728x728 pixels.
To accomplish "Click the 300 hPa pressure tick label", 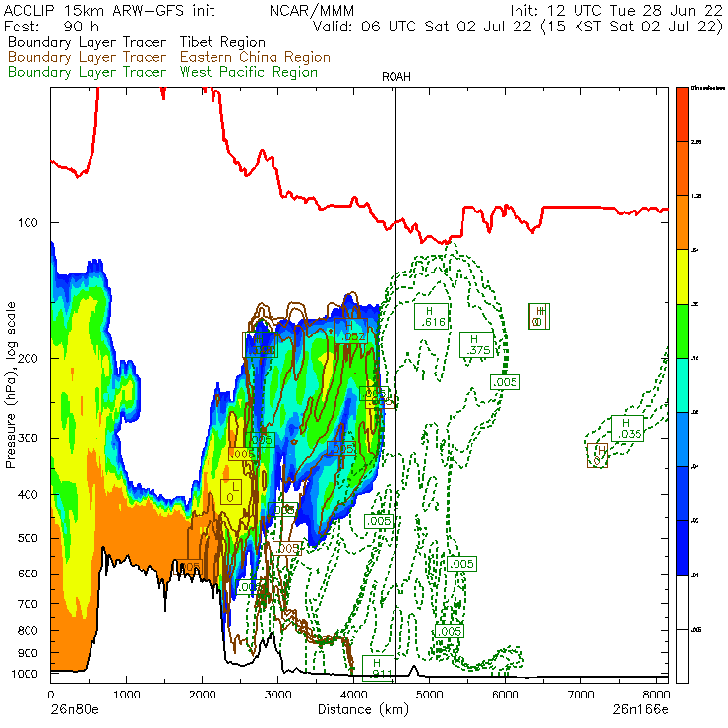I will [x=28, y=439].
